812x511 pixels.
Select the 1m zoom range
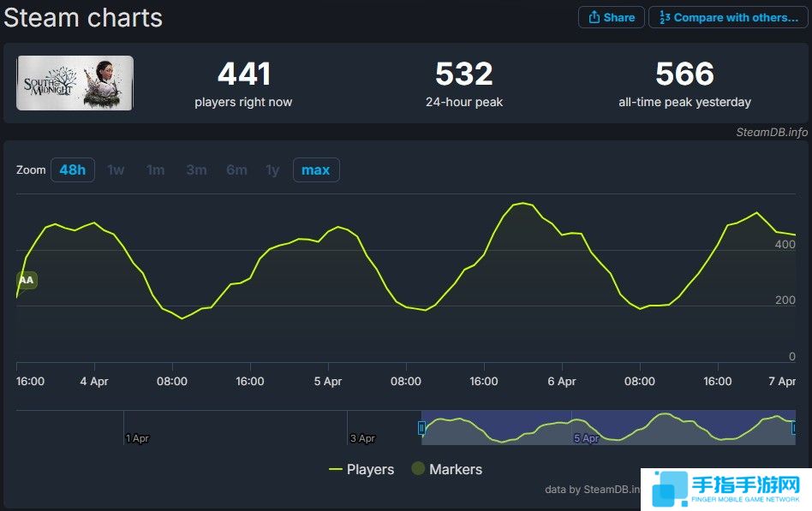[x=155, y=169]
